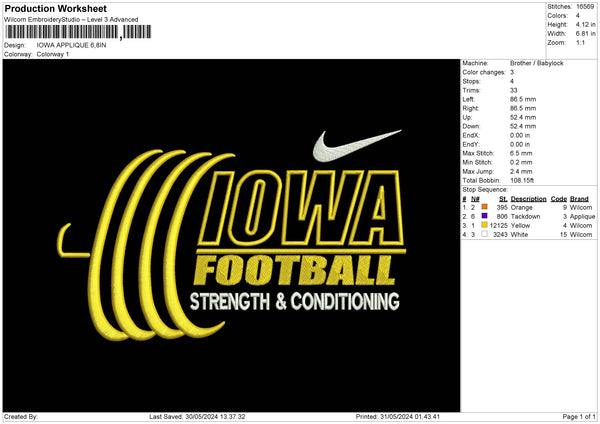Select the Yellow description in stop 3

pyautogui.click(x=520, y=225)
